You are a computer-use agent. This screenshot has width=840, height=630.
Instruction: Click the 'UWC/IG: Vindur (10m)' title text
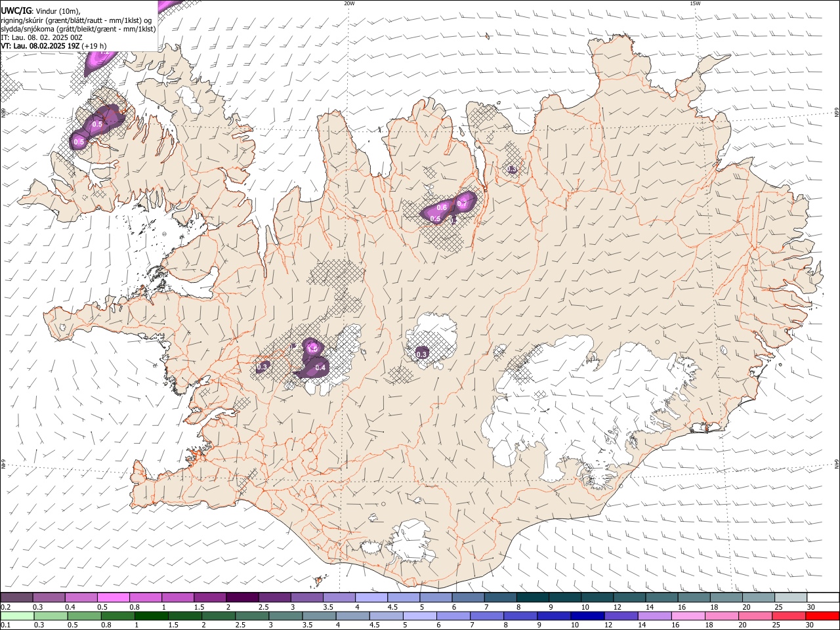[41, 10]
